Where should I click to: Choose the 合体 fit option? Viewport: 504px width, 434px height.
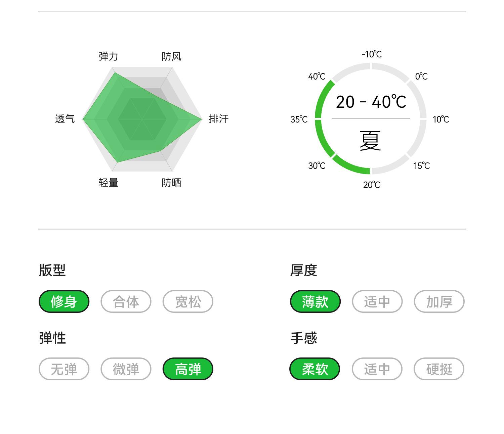point(126,301)
